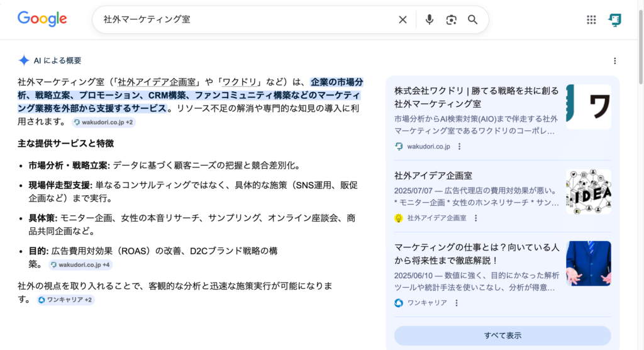Open AI overview three-dot options menu

tap(615, 61)
